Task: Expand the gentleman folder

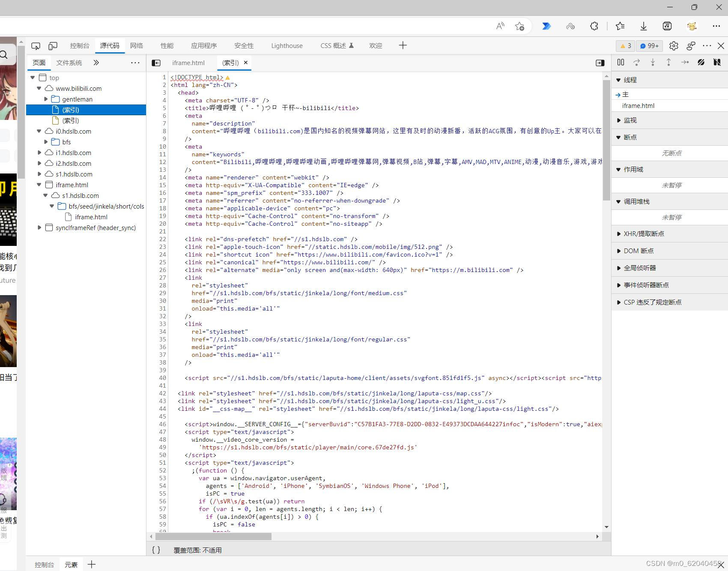Action: click(x=46, y=99)
